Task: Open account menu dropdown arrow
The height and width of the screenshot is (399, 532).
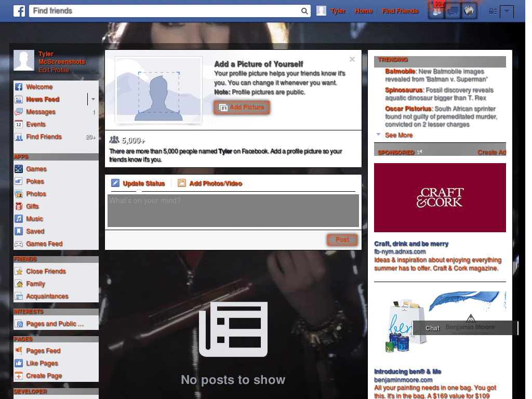Action: (x=507, y=11)
